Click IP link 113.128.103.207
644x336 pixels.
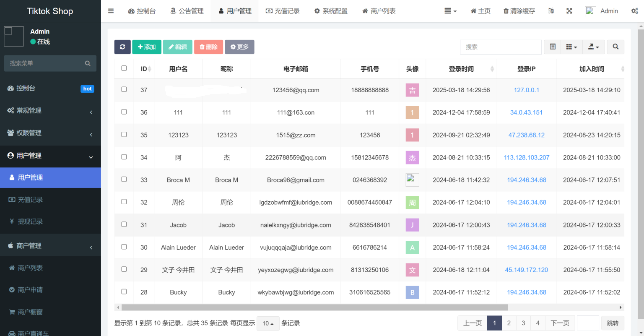(526, 158)
